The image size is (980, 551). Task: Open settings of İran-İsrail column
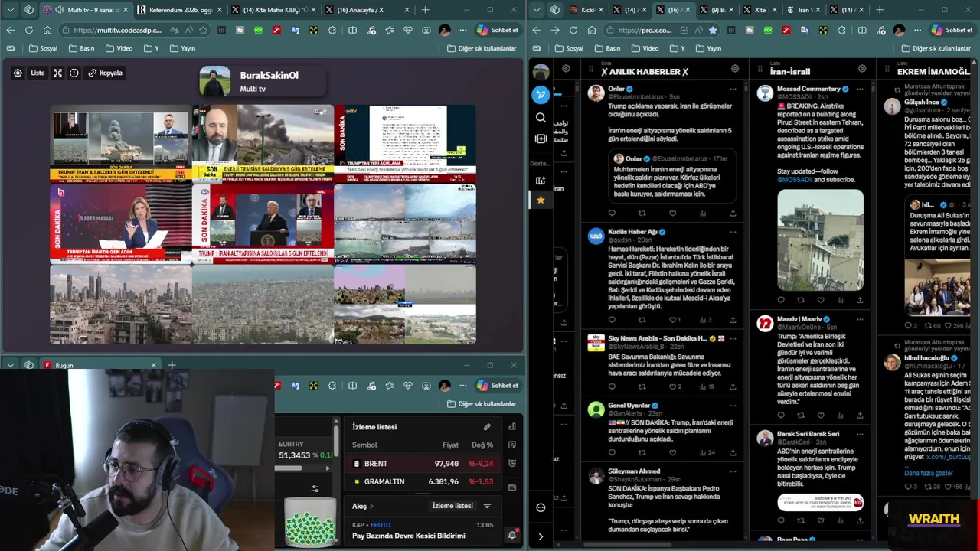[x=862, y=69]
